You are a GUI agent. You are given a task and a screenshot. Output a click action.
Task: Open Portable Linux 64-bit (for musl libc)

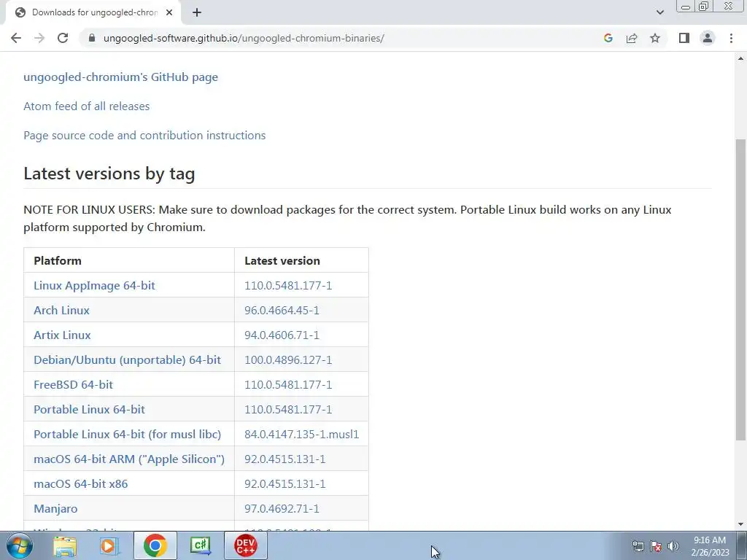point(127,434)
